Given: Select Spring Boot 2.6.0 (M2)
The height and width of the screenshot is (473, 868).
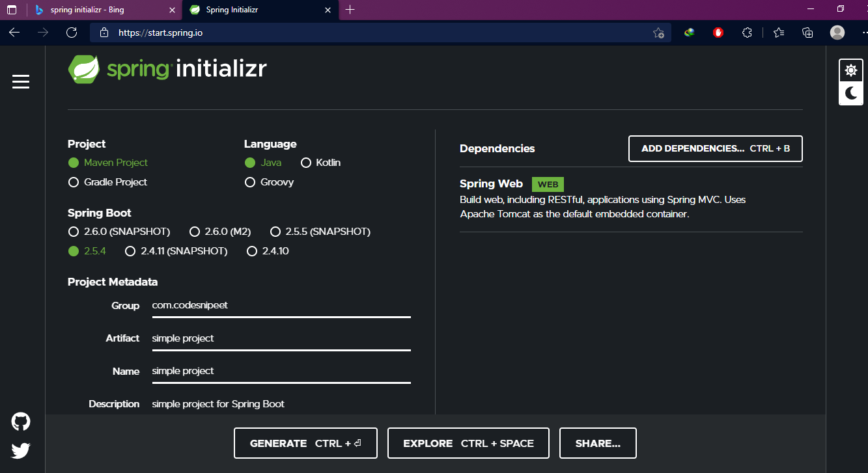Looking at the screenshot, I should 220,232.
